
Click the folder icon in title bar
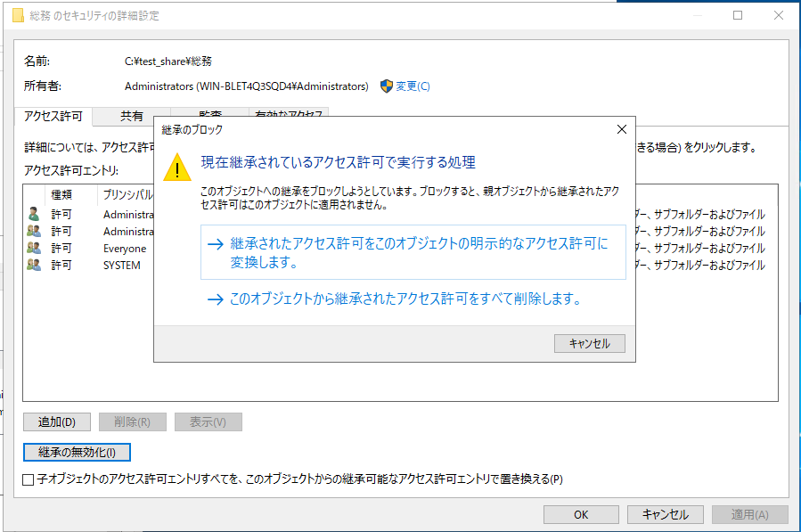[x=18, y=16]
